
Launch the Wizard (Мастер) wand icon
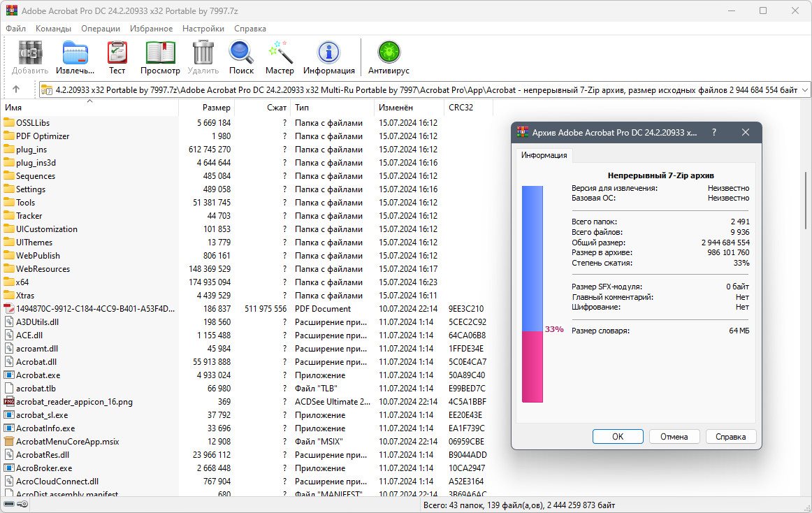point(280,57)
